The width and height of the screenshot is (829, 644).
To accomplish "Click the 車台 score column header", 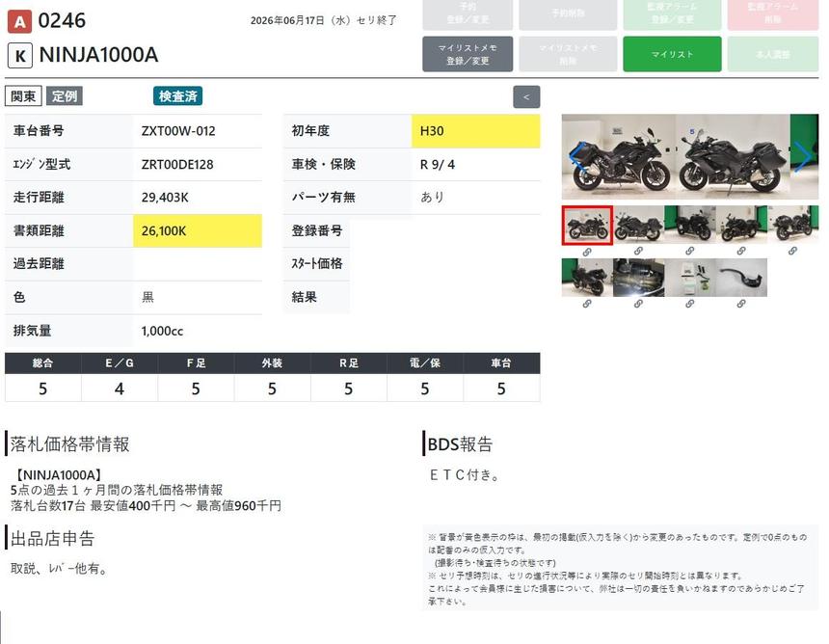I will tap(501, 363).
